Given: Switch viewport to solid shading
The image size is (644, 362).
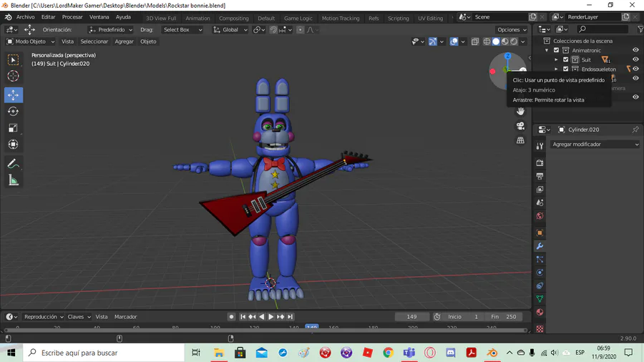Looking at the screenshot, I should 496,41.
